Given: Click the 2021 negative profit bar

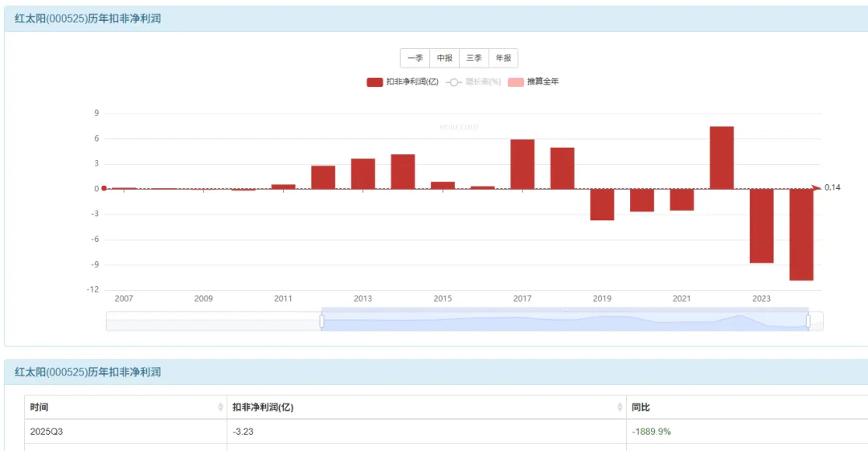Looking at the screenshot, I should click(682, 199).
